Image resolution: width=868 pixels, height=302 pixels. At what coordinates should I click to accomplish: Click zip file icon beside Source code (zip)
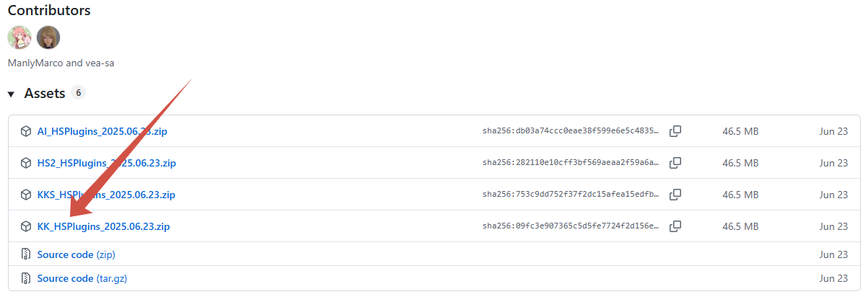click(x=26, y=254)
